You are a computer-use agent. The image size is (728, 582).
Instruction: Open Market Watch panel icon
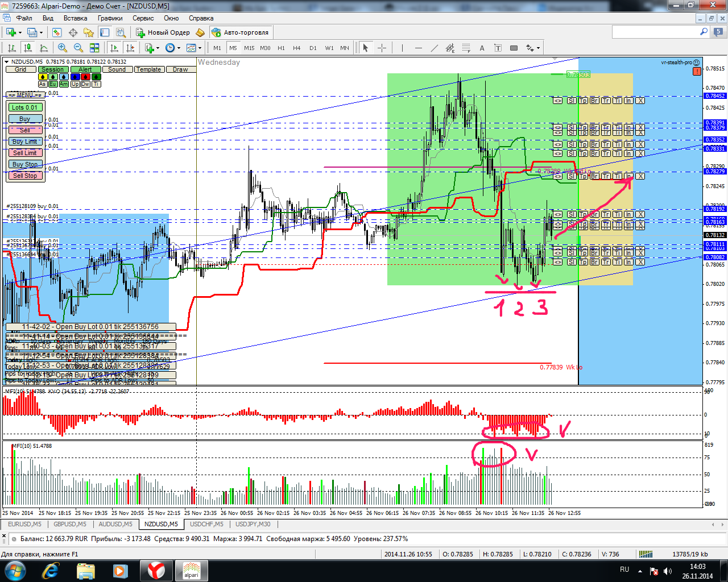57,32
